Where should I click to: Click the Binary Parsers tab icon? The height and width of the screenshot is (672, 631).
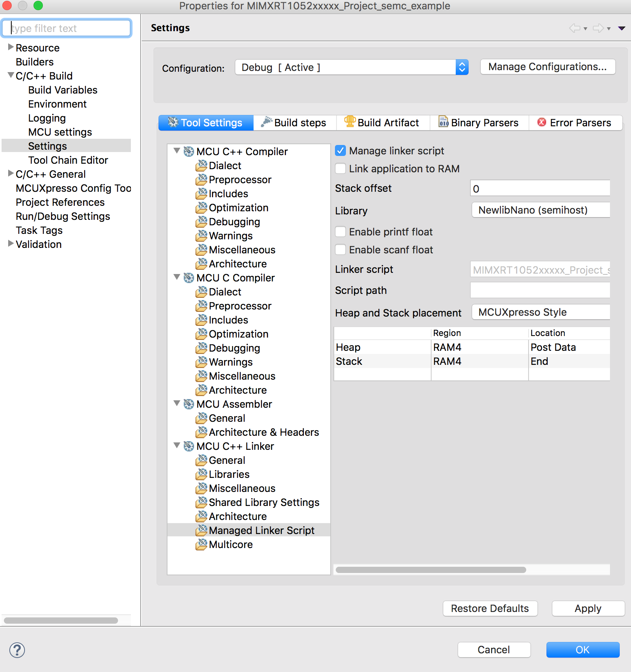(x=444, y=122)
